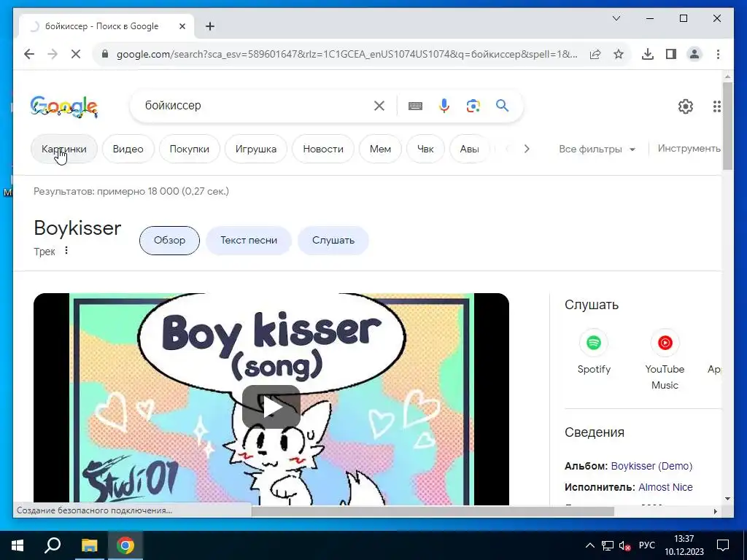The width and height of the screenshot is (747, 560).
Task: Open the clock showing 13:37
Action: [684, 545]
